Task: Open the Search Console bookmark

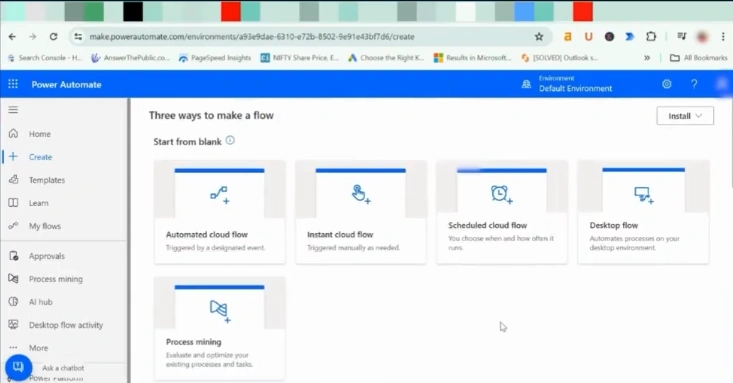Action: point(45,58)
